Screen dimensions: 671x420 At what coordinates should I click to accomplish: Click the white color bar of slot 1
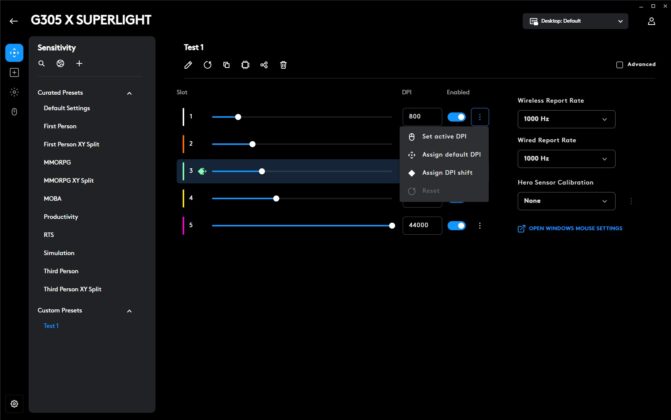tap(183, 117)
